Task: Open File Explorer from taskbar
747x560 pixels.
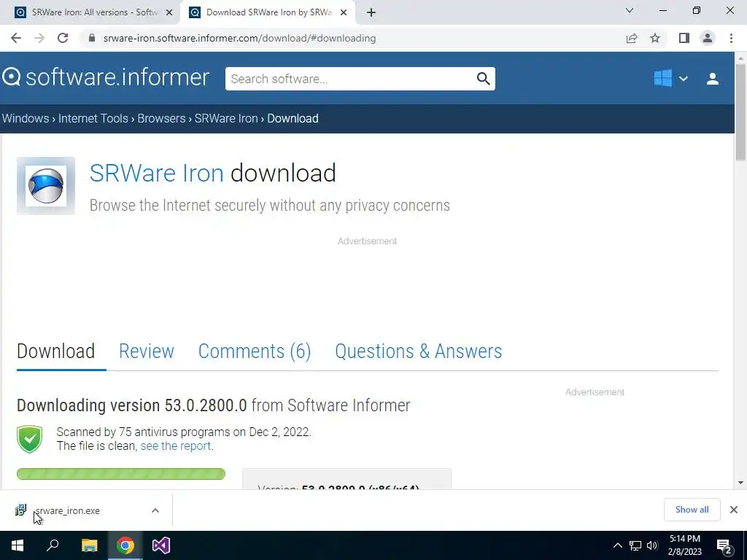Action: point(89,545)
